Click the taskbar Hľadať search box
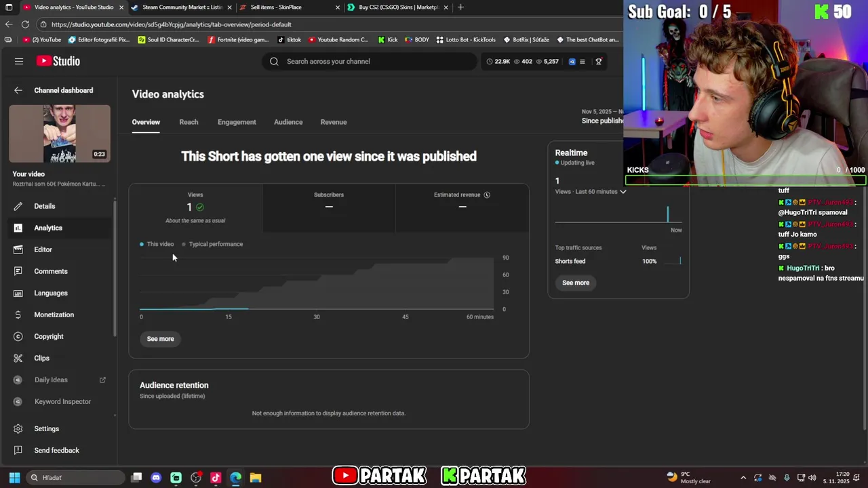This screenshot has width=868, height=488. pos(75,478)
